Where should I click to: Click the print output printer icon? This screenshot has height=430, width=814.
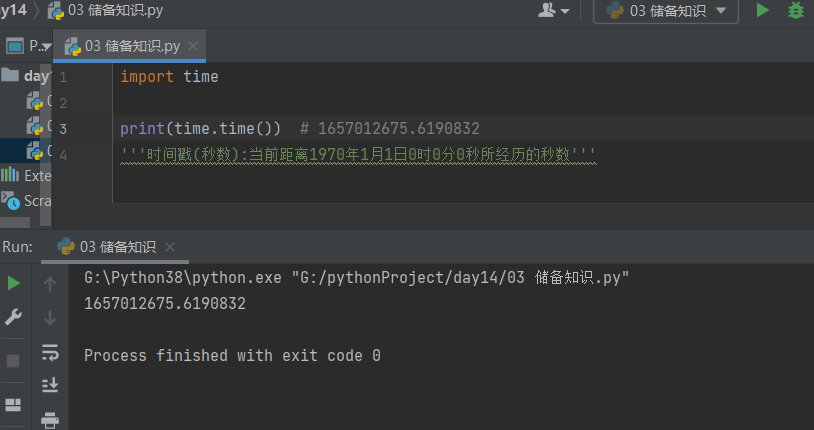click(50, 420)
